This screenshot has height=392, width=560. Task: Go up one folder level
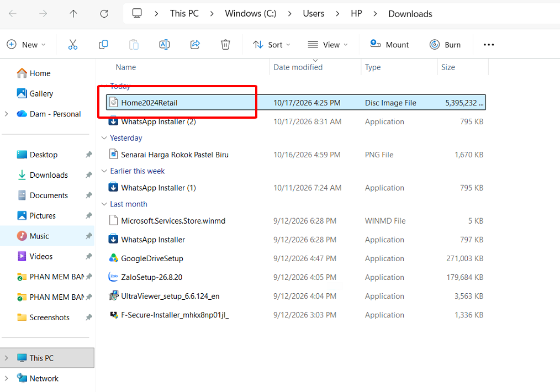[x=73, y=14]
